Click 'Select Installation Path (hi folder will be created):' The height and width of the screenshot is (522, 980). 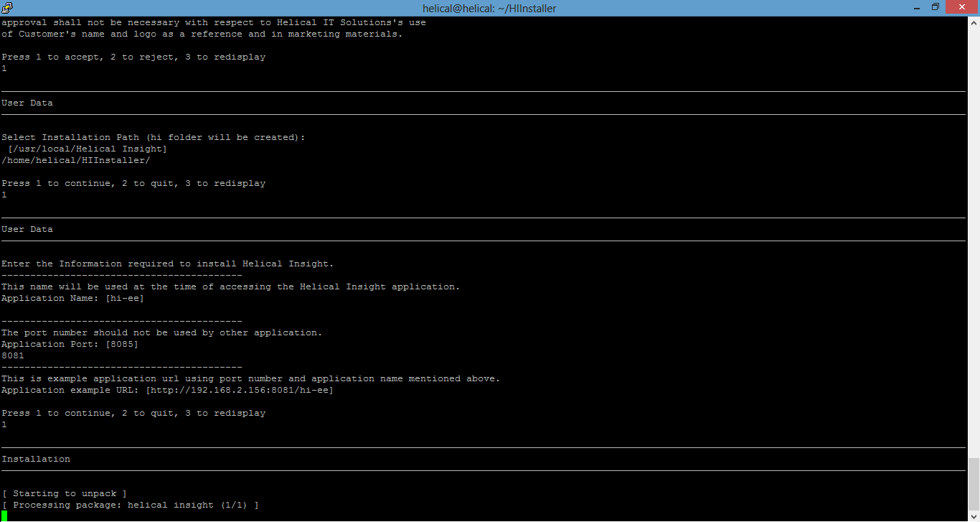click(x=154, y=137)
